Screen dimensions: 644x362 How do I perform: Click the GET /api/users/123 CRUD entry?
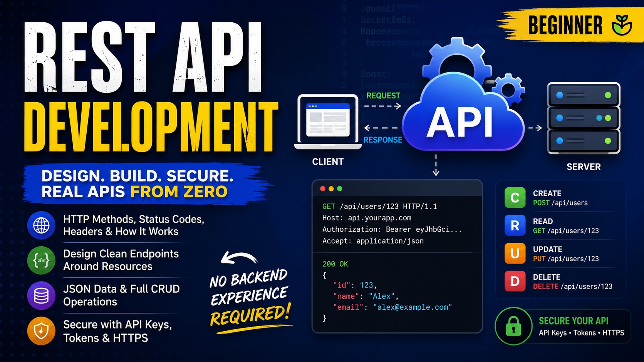coord(566,230)
